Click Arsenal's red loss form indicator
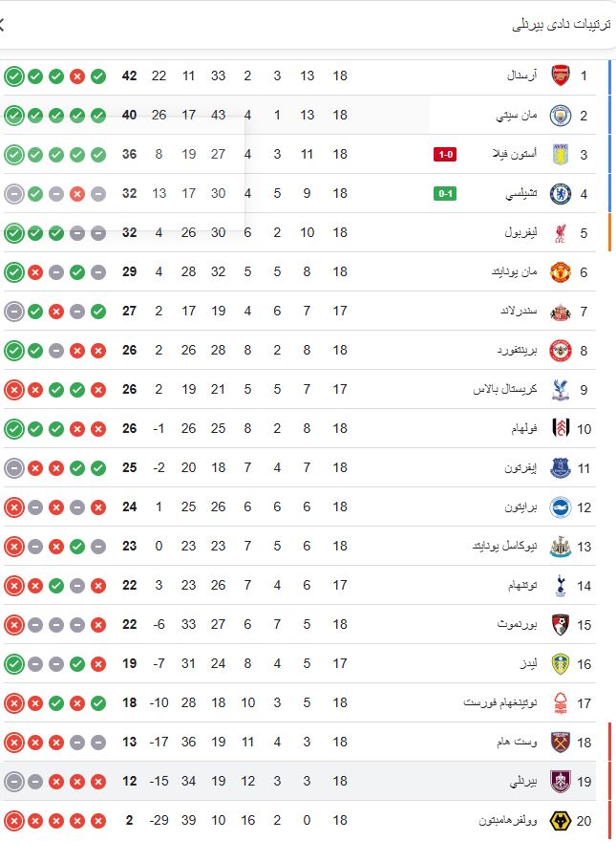Viewport: 616px width, 862px height. 77,76
